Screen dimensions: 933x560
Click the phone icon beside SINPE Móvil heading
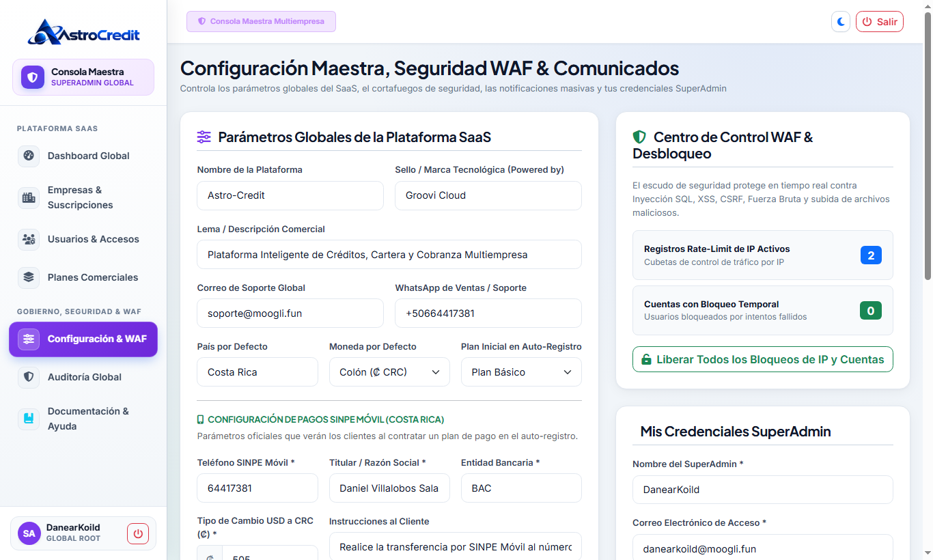(x=201, y=419)
